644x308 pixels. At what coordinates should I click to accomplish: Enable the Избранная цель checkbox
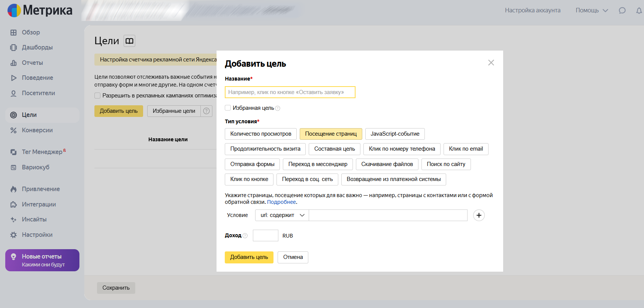click(228, 108)
